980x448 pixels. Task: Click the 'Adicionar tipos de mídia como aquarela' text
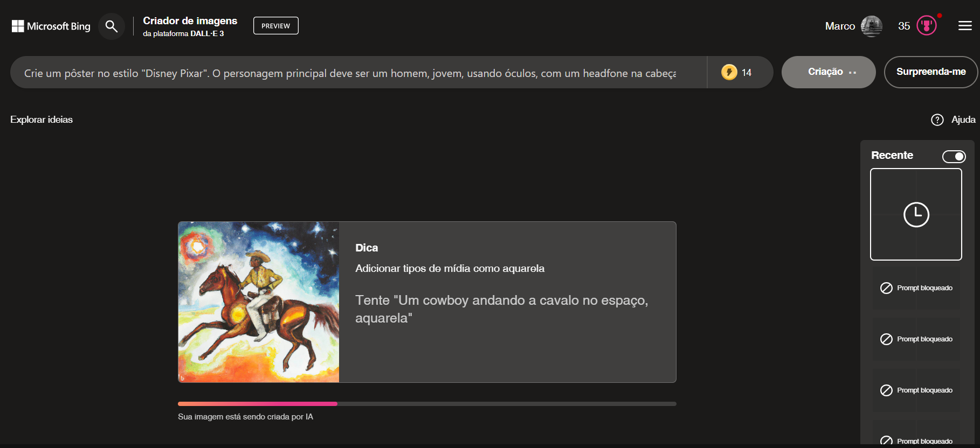click(x=450, y=269)
